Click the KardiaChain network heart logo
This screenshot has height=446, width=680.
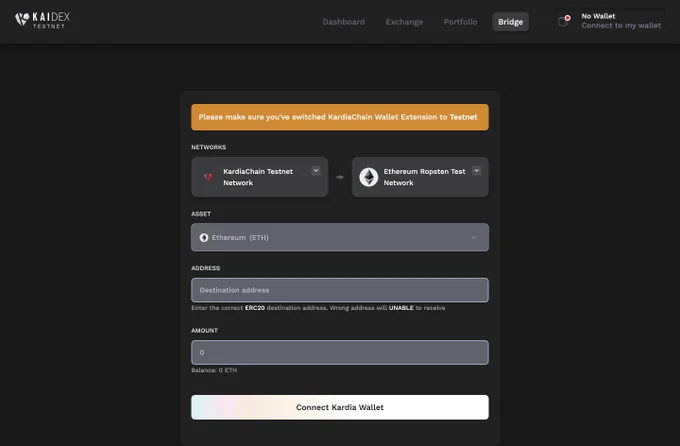tap(208, 177)
